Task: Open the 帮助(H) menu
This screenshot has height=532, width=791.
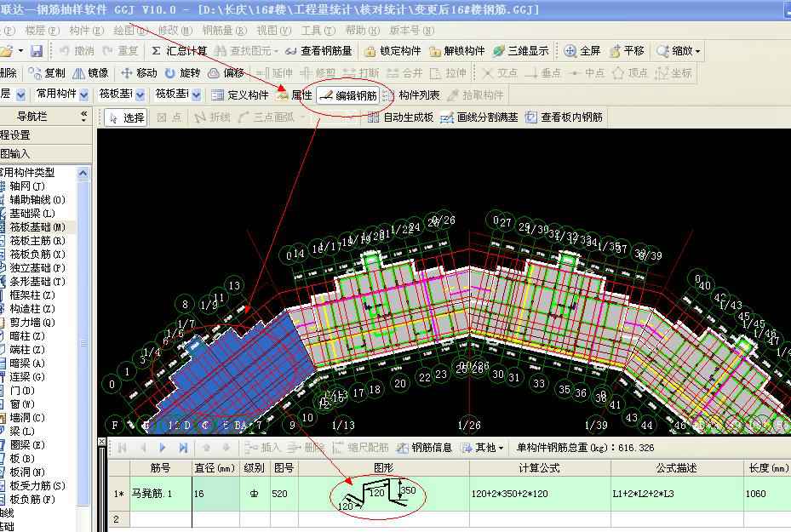Action: click(x=363, y=31)
